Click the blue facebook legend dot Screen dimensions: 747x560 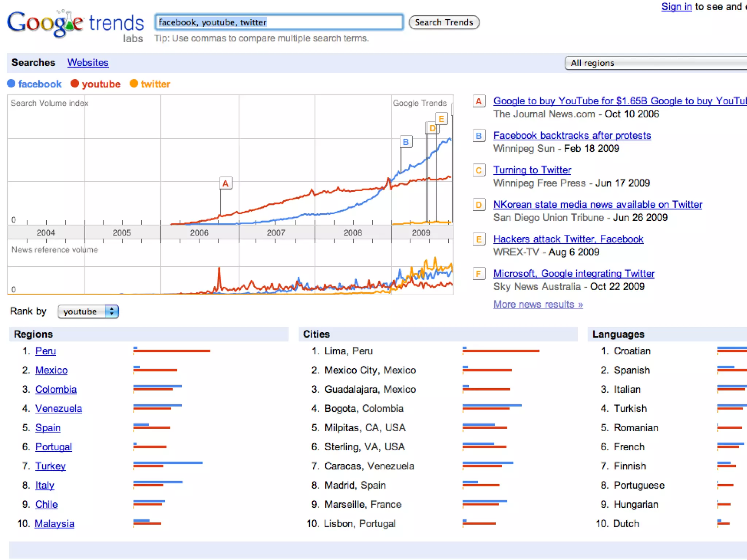click(11, 83)
